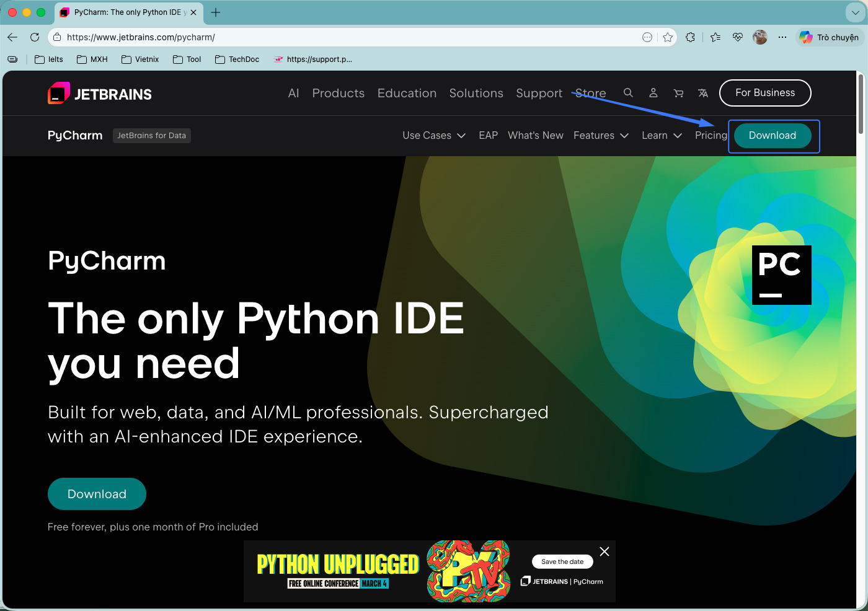Image resolution: width=868 pixels, height=611 pixels.
Task: Open a new browser tab
Action: click(216, 12)
